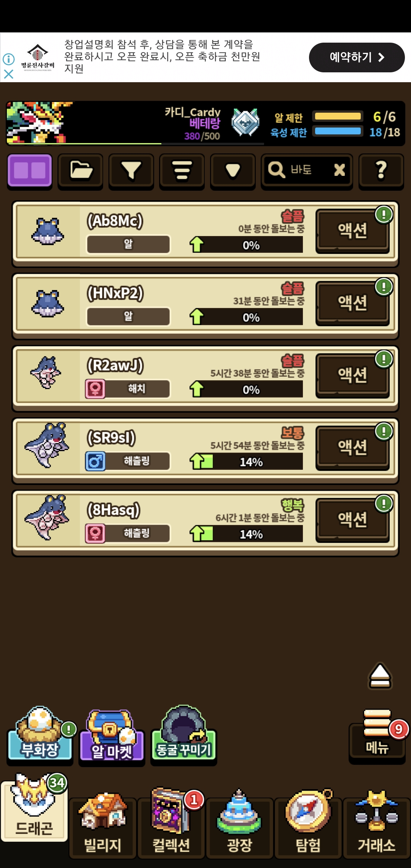Open the 부화장 hatchery nest icon
411x868 pixels.
[40, 735]
